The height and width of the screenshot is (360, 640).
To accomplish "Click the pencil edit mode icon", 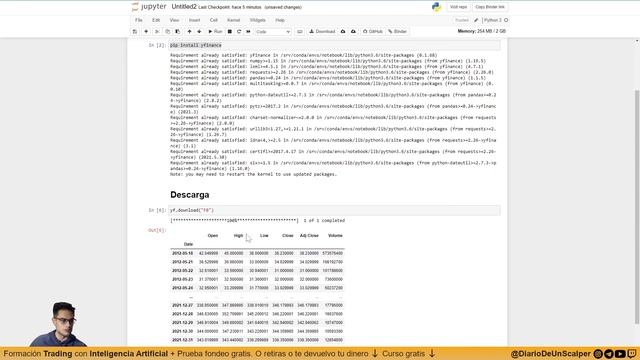I will (x=476, y=20).
